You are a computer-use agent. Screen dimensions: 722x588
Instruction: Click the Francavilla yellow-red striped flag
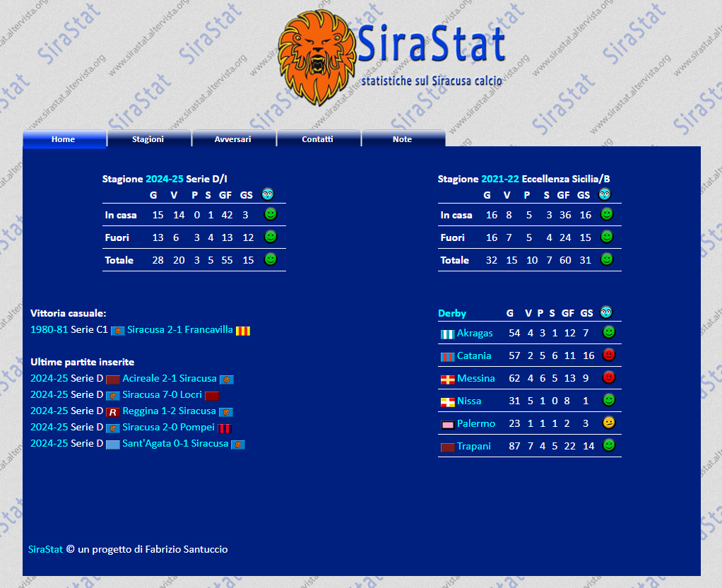click(242, 331)
